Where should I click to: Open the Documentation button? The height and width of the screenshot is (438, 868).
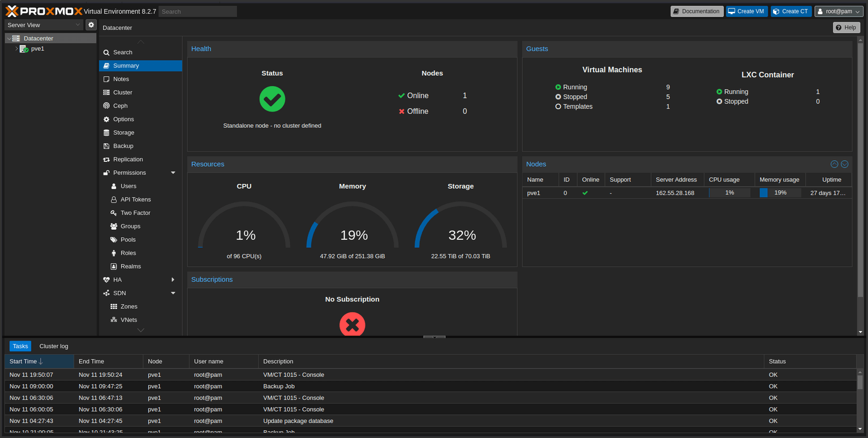tap(697, 11)
